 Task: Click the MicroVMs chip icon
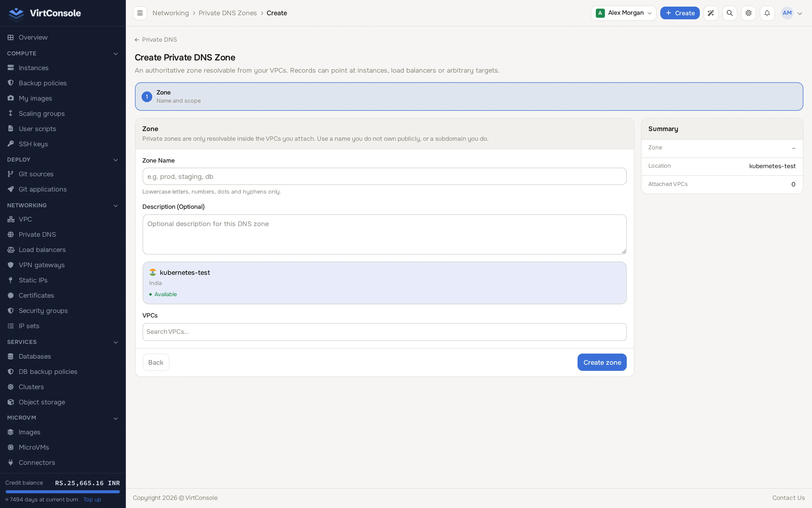11,447
